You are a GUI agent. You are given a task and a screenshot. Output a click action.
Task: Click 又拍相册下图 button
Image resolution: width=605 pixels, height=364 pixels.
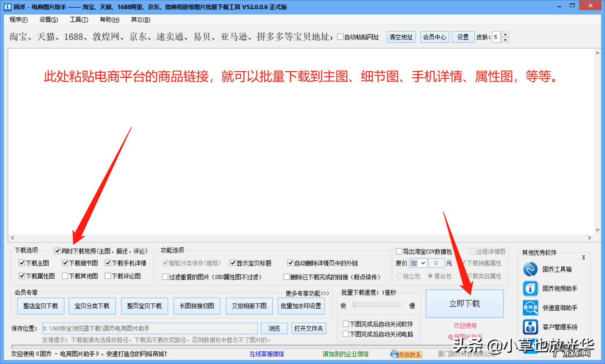point(249,306)
